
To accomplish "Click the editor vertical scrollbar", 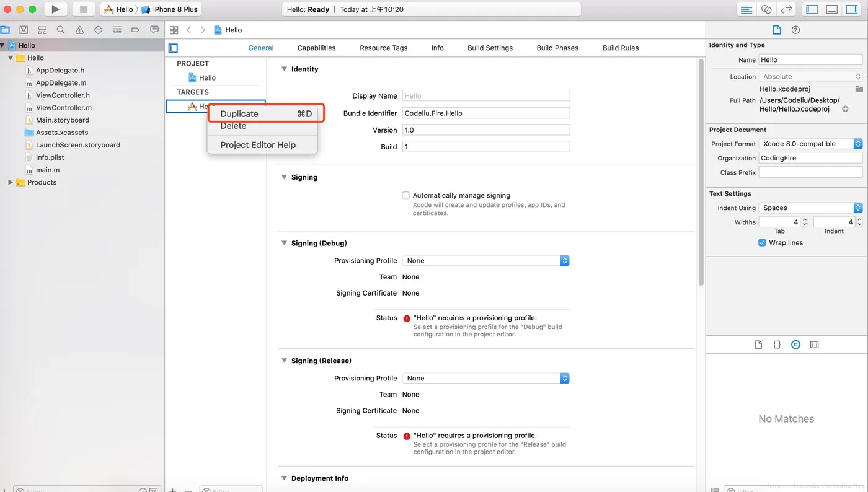I will click(701, 172).
